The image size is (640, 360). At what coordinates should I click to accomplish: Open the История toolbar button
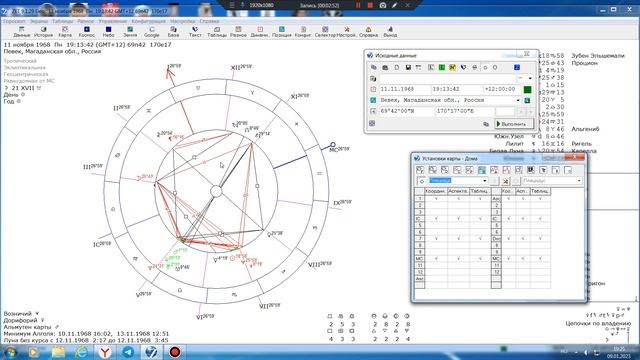click(43, 32)
